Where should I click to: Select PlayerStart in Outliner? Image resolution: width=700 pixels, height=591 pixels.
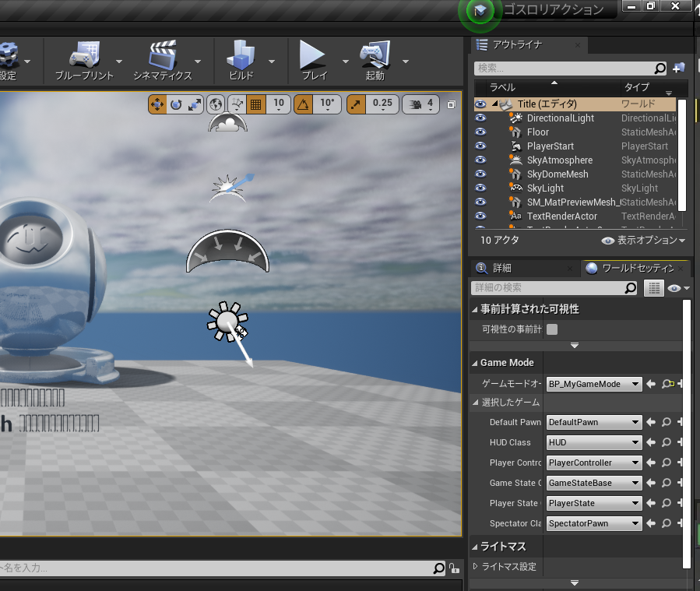click(x=574, y=146)
